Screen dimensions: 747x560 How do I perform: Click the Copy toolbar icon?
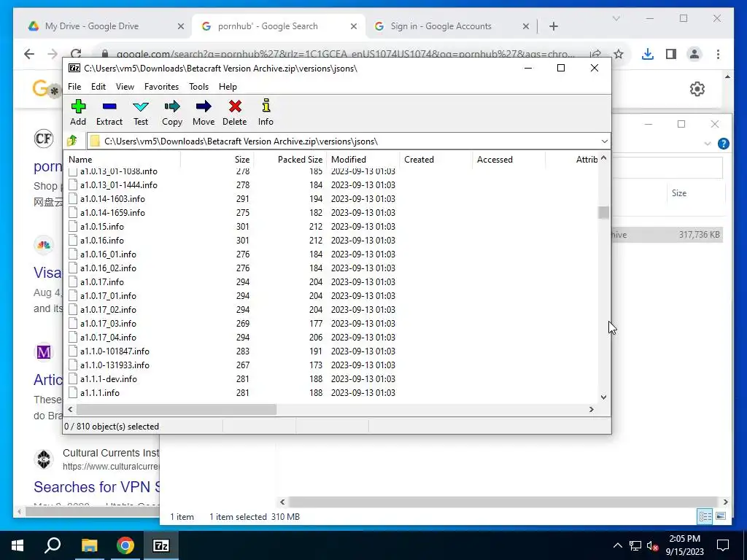coord(172,112)
